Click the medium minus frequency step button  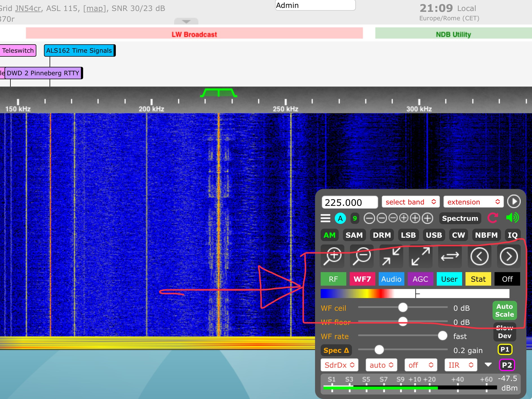click(382, 218)
